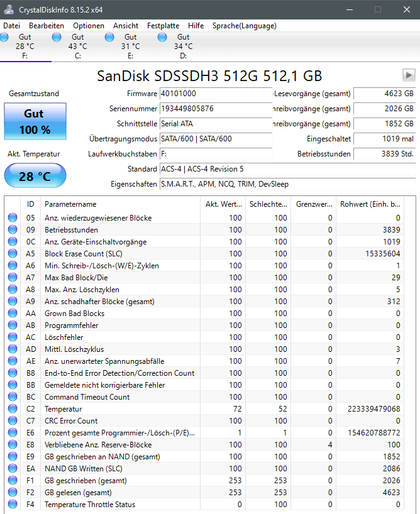The width and height of the screenshot is (420, 514).
Task: Select drive F: tab at 28 °C
Action: coord(25,46)
